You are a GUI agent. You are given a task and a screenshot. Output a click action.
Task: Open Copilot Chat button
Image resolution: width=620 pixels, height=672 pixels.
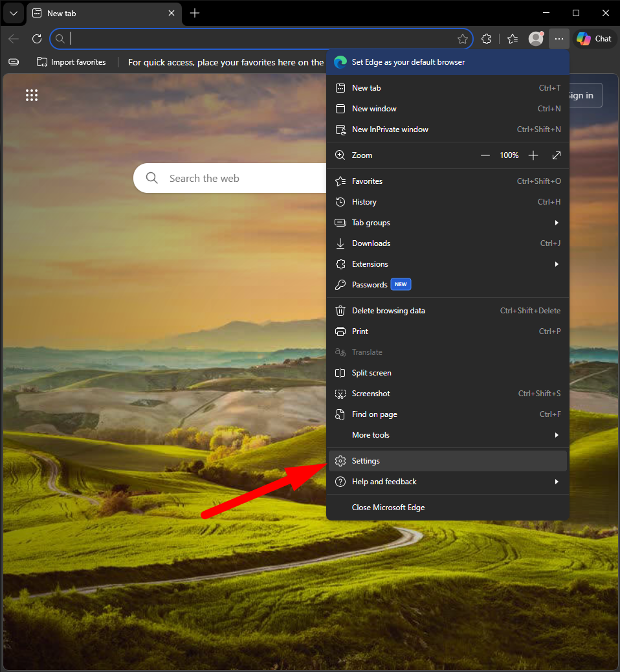coord(594,39)
